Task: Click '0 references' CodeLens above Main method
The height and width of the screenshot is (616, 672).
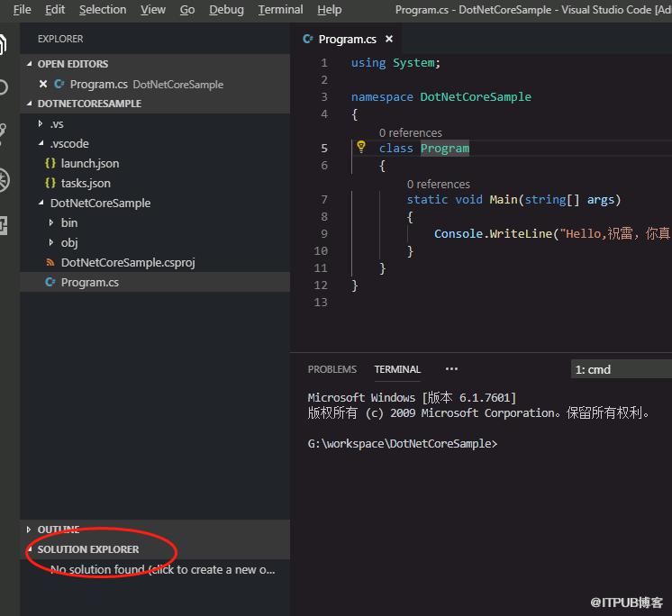Action: 438,185
